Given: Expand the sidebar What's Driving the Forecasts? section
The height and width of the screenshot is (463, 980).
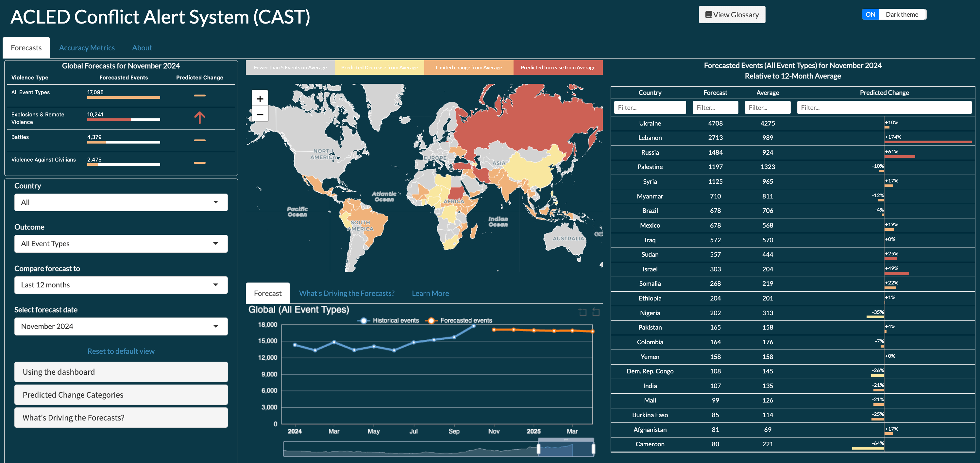Looking at the screenshot, I should pos(121,417).
